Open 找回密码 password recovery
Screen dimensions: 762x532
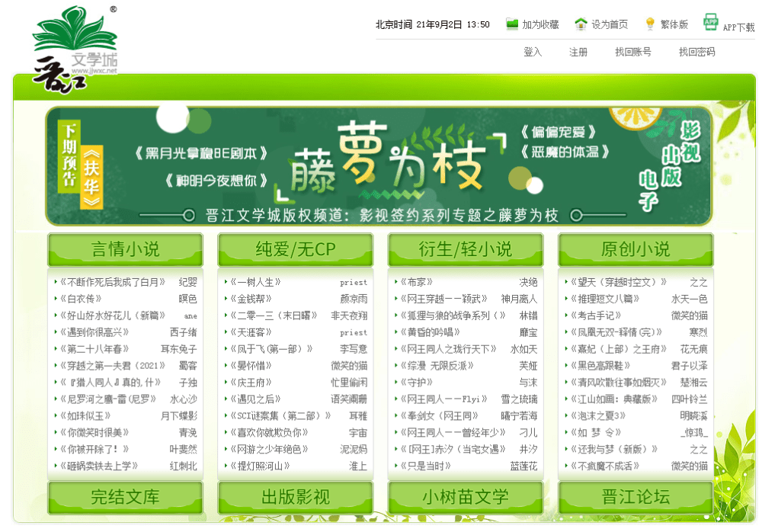click(696, 52)
